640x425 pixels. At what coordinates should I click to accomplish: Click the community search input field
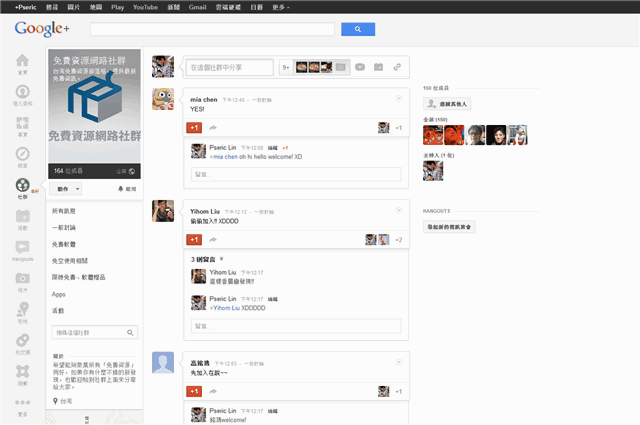point(95,333)
